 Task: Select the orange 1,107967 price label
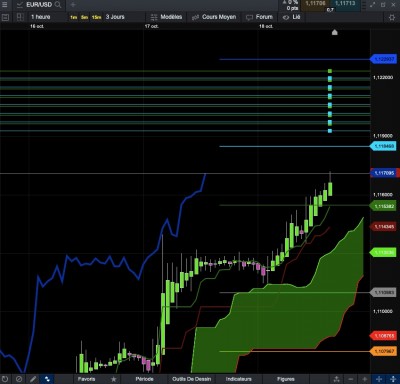(384, 351)
